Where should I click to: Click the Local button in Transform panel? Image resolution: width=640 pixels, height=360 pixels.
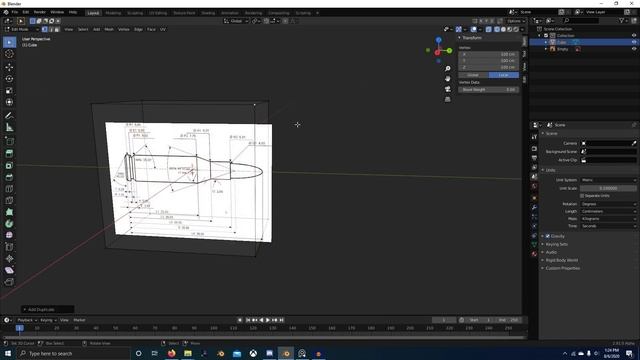pos(504,75)
